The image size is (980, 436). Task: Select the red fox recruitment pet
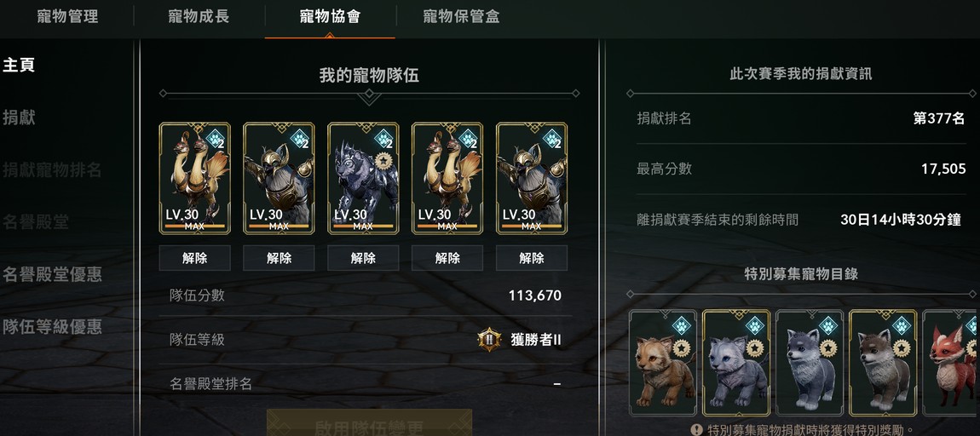click(x=951, y=363)
